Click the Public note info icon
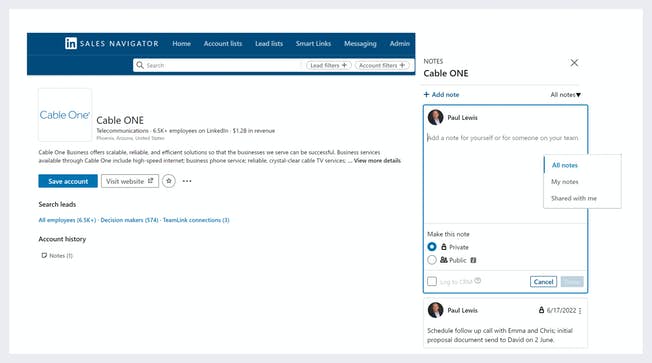 [473, 260]
